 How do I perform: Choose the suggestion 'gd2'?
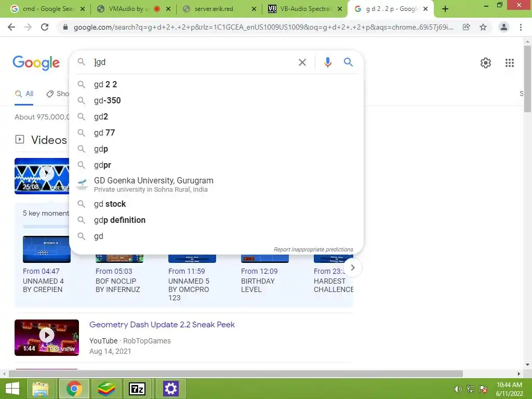[216, 117]
